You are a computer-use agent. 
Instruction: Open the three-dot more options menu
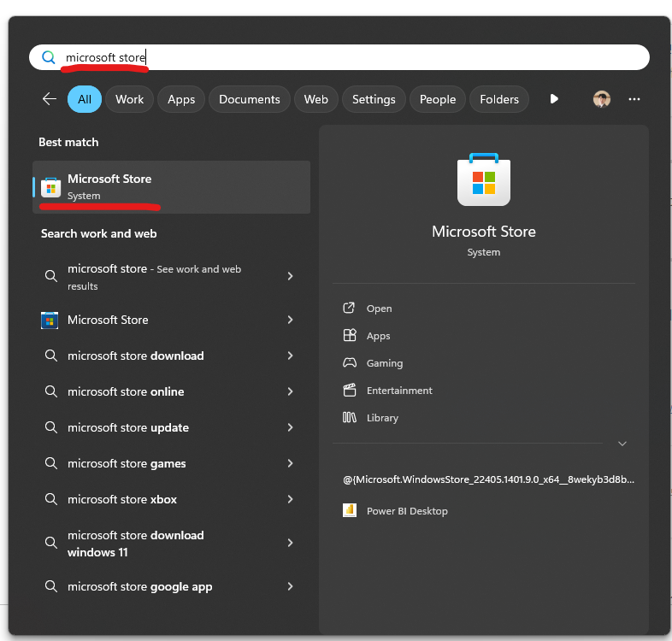(x=634, y=99)
